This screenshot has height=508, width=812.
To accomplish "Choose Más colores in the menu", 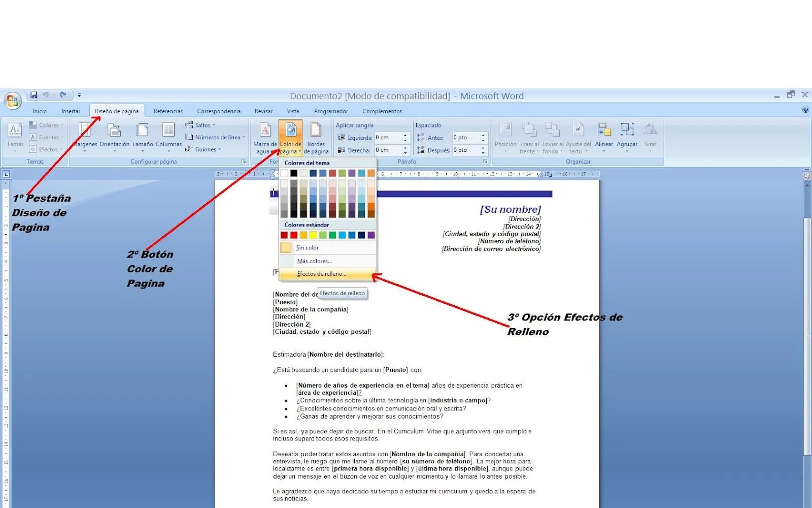I will point(314,261).
